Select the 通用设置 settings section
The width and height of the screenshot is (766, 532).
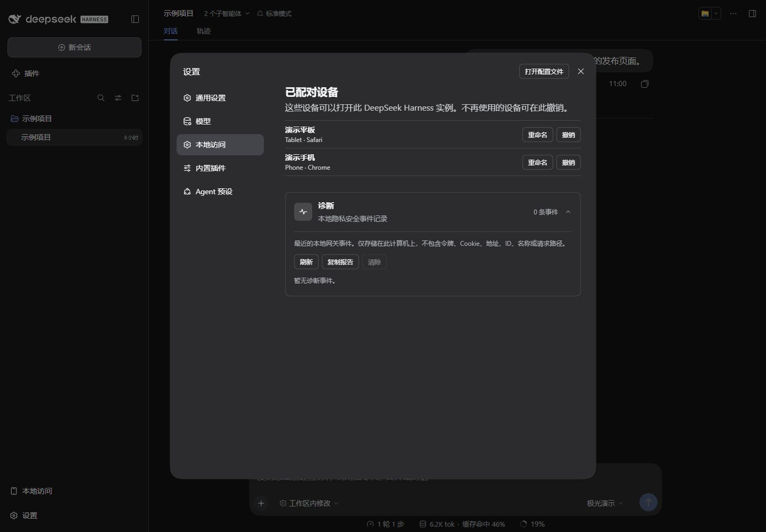click(220, 98)
